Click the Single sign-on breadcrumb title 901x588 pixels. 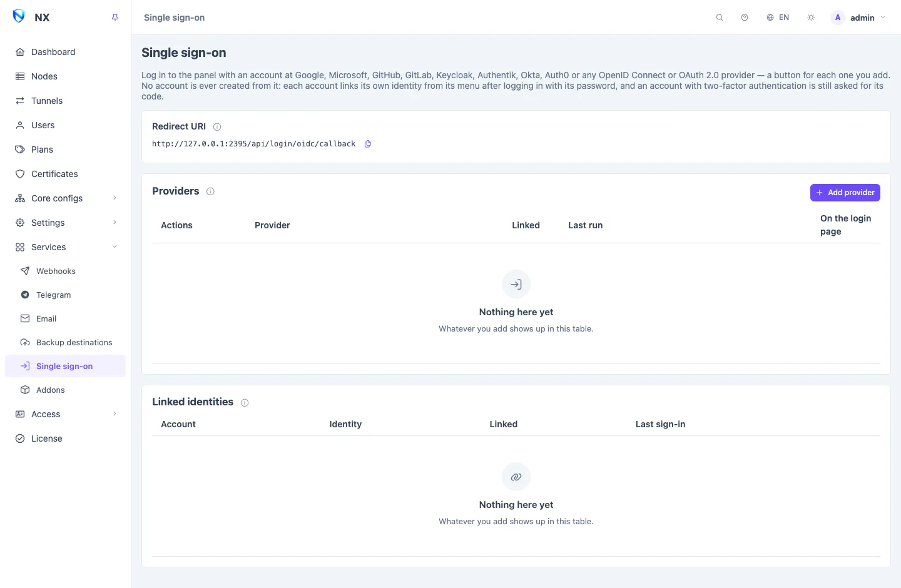(174, 18)
